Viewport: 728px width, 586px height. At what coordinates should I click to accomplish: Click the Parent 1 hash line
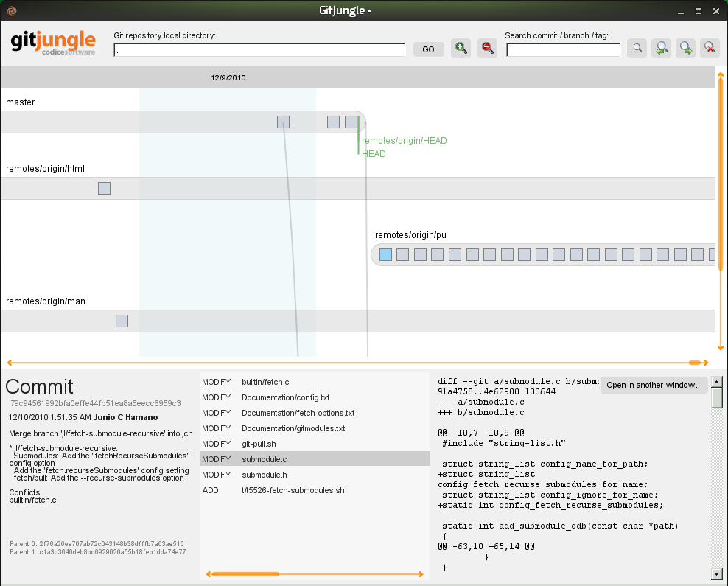pos(97,552)
